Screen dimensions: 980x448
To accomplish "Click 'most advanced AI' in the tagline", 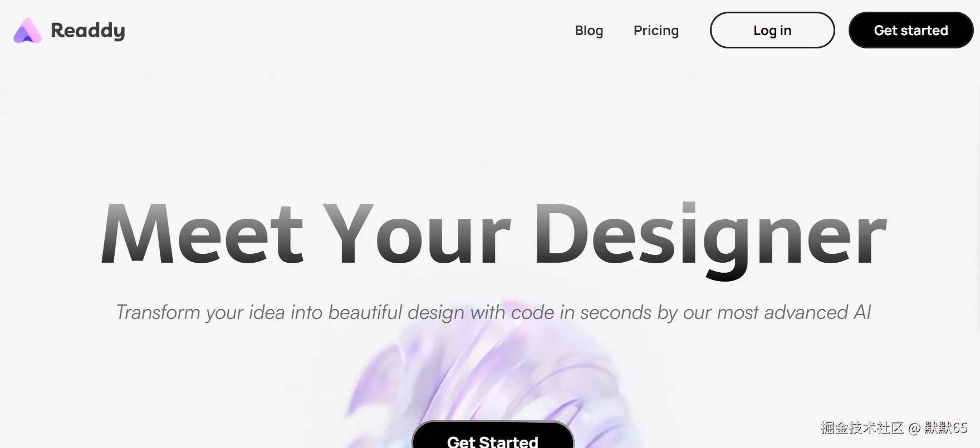I will click(794, 312).
